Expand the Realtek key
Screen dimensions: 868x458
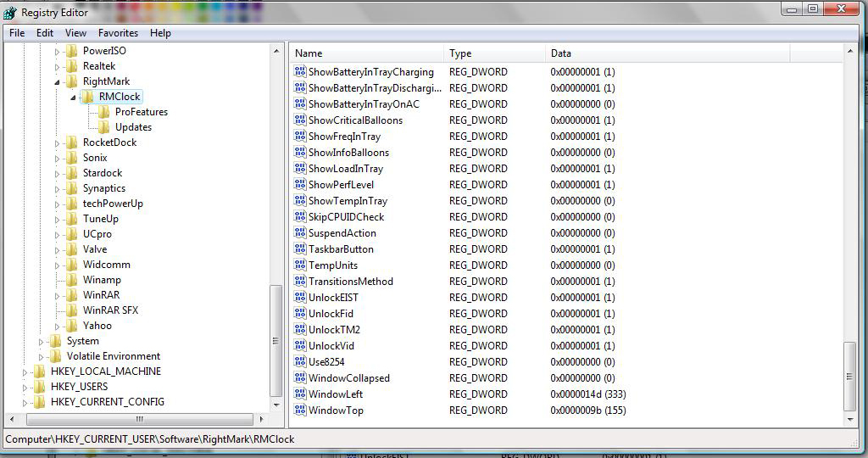[x=57, y=67]
